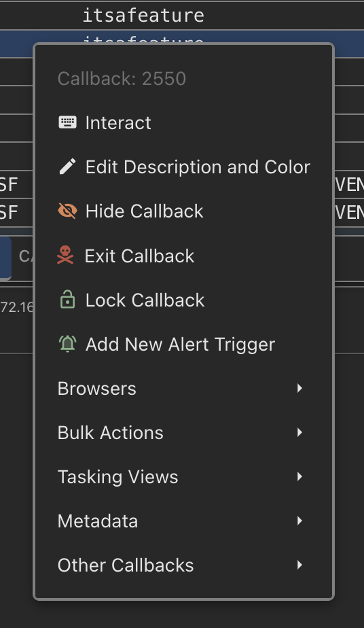Expand the Tasking Views submenu arrow
This screenshot has width=364, height=628.
pyautogui.click(x=299, y=476)
